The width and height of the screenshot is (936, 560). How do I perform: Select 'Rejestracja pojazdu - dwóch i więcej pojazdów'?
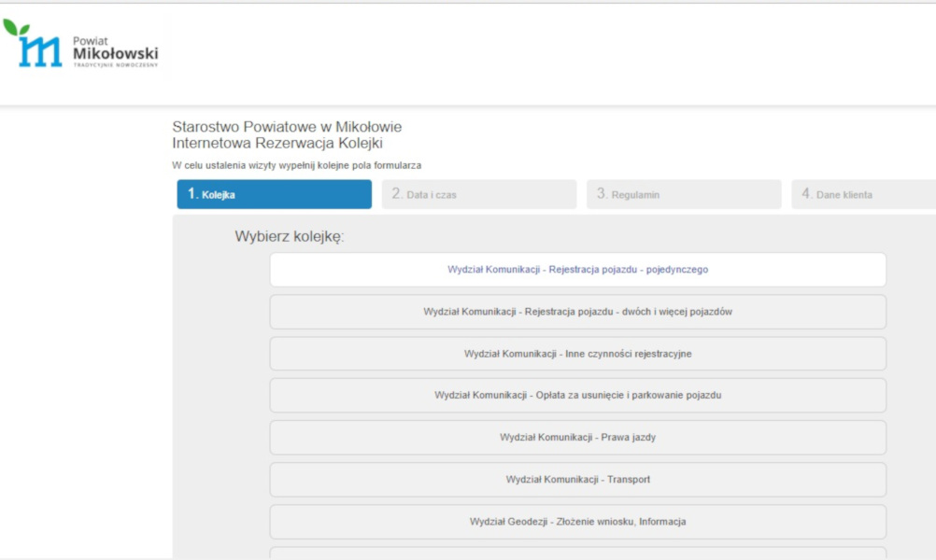[x=577, y=312]
